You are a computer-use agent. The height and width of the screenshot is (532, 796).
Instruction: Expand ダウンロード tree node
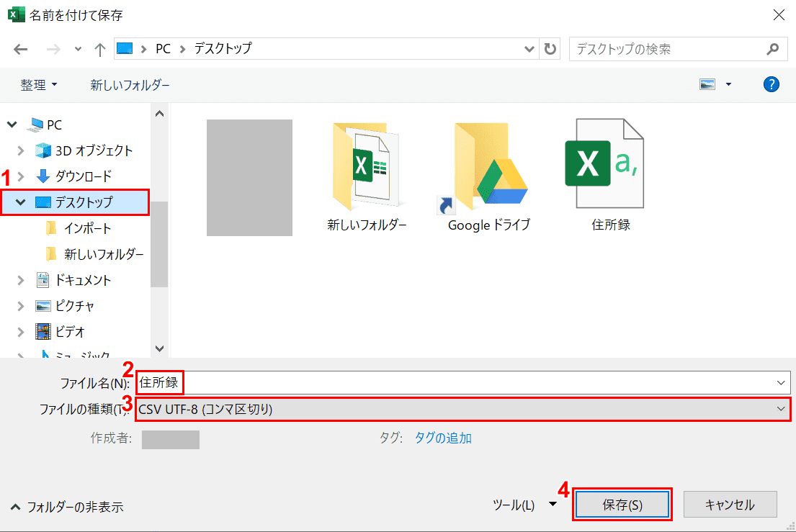[20, 176]
